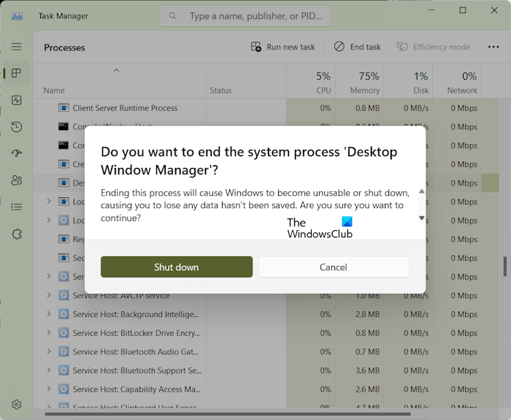Viewport: 511px width, 420px height.
Task: Open the Services sidebar icon
Action: pos(17,234)
